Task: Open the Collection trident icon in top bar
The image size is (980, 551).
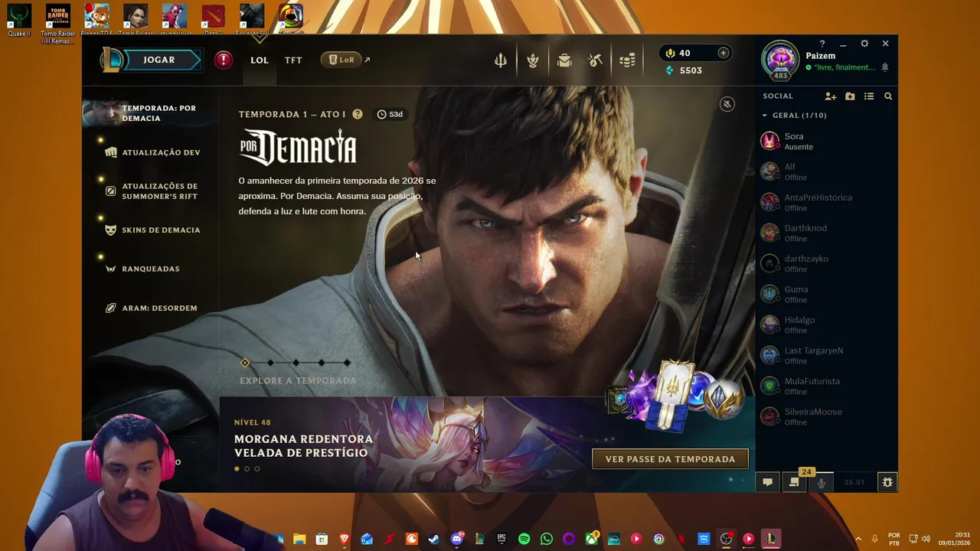Action: tap(501, 60)
